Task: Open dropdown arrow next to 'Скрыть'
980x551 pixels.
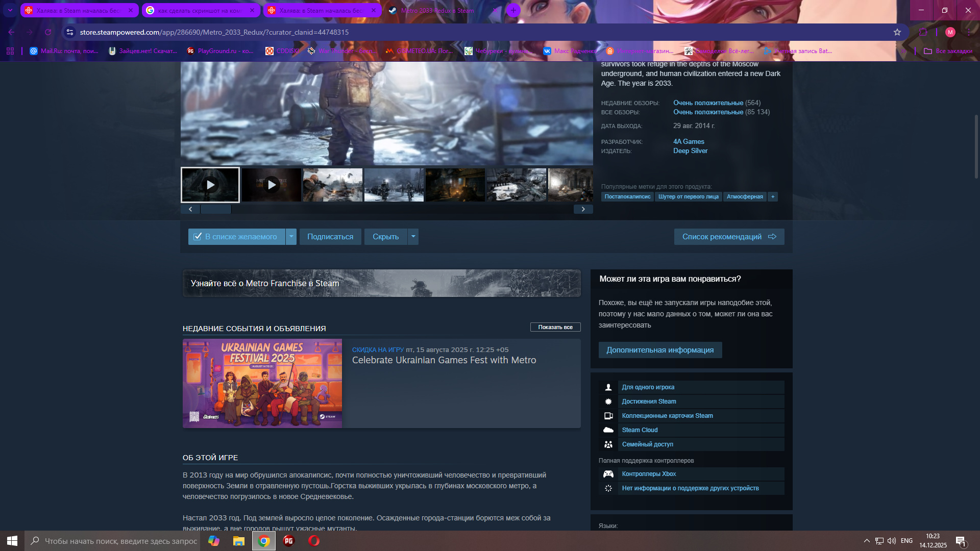Action: click(x=413, y=237)
